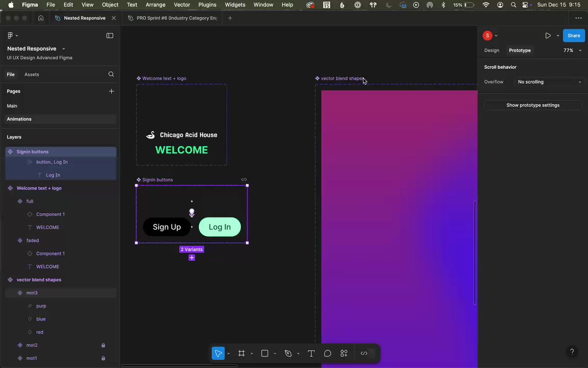The width and height of the screenshot is (588, 368).
Task: Click the Share button
Action: (574, 36)
